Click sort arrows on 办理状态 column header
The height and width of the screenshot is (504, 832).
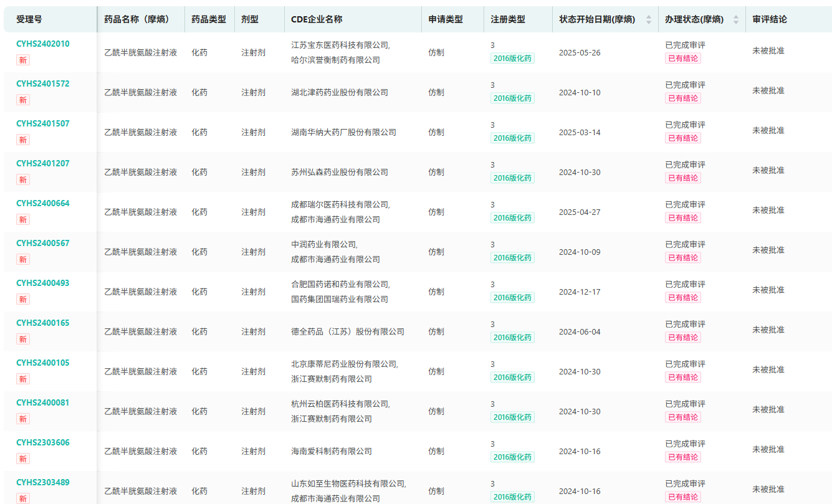(735, 19)
